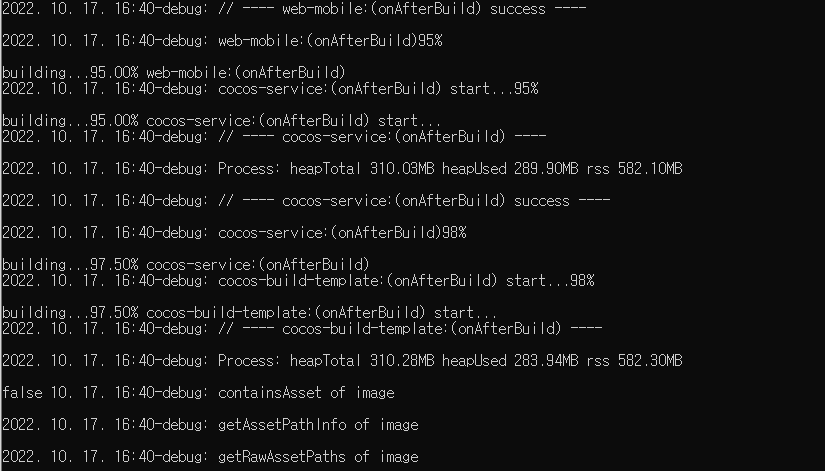Click the cocos-build-template onAfterBuild header line
This screenshot has height=471, width=825.
point(301,328)
